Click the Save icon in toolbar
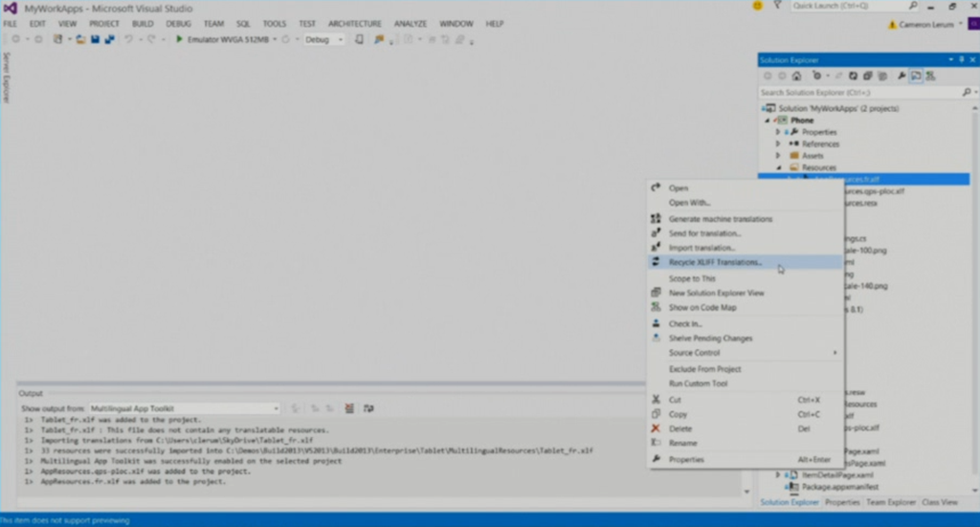Viewport: 980px width, 527px height. [x=95, y=39]
